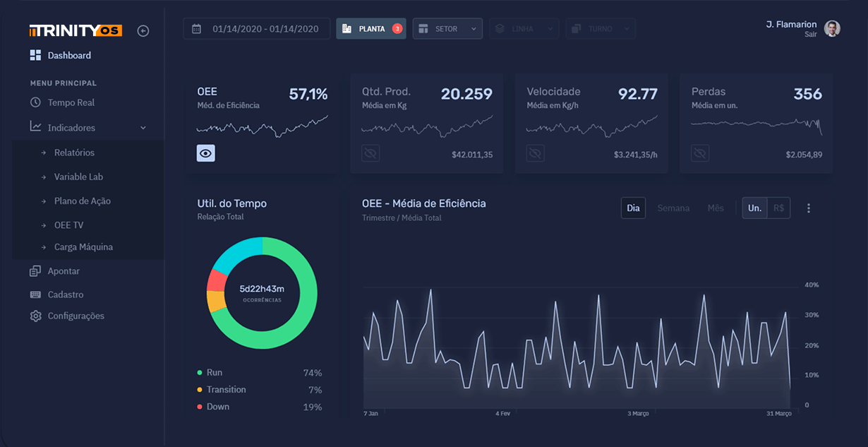Click the 92.77 Velocidade value

click(x=638, y=94)
